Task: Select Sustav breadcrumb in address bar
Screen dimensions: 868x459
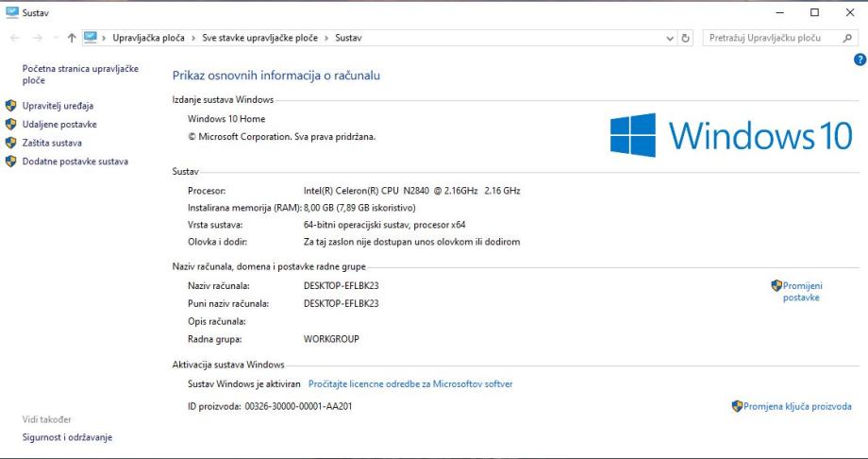Action: [348, 38]
